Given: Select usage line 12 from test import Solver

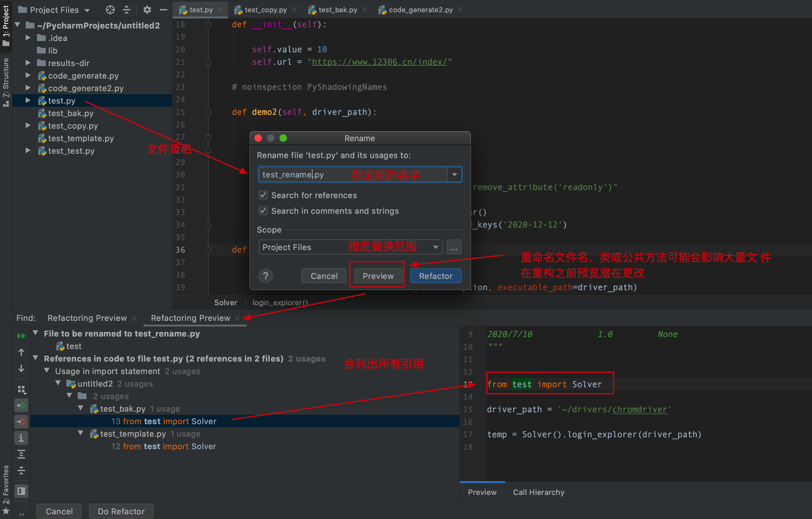Looking at the screenshot, I should (x=164, y=446).
